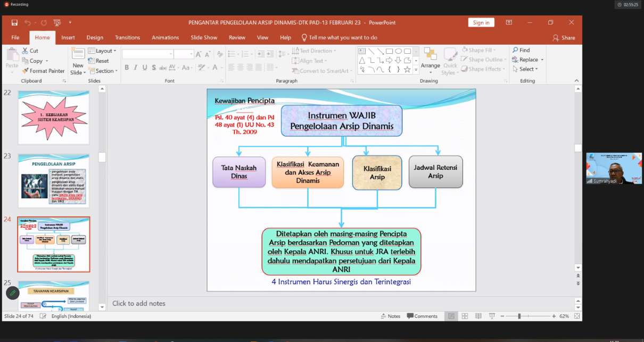
Task: Click the Find search tool
Action: click(x=521, y=51)
